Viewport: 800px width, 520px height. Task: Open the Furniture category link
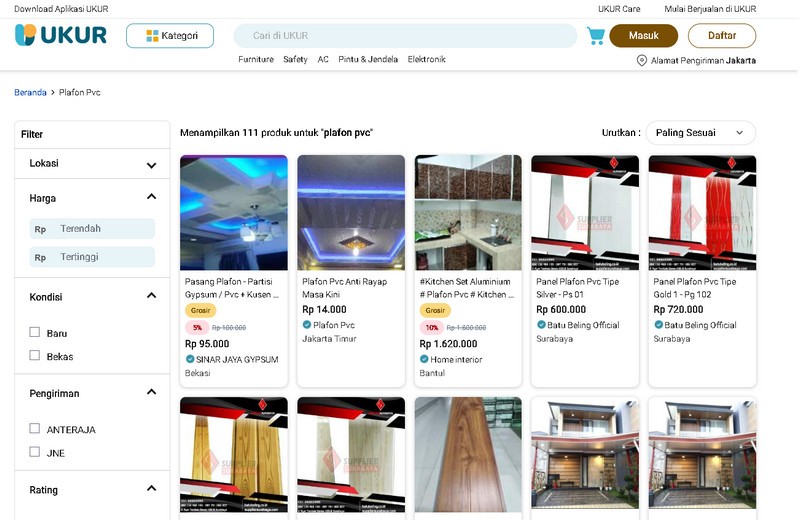point(256,59)
